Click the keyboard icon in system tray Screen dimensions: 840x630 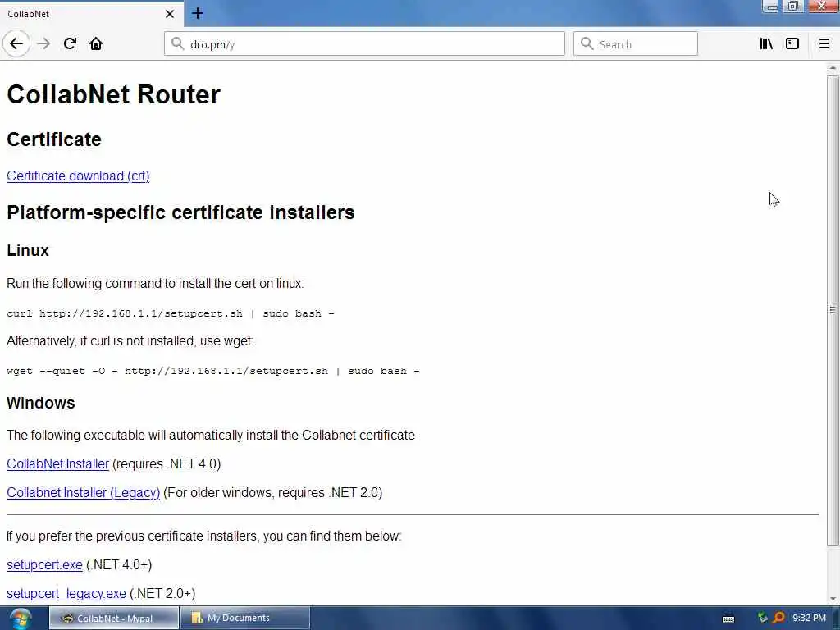[728, 619]
